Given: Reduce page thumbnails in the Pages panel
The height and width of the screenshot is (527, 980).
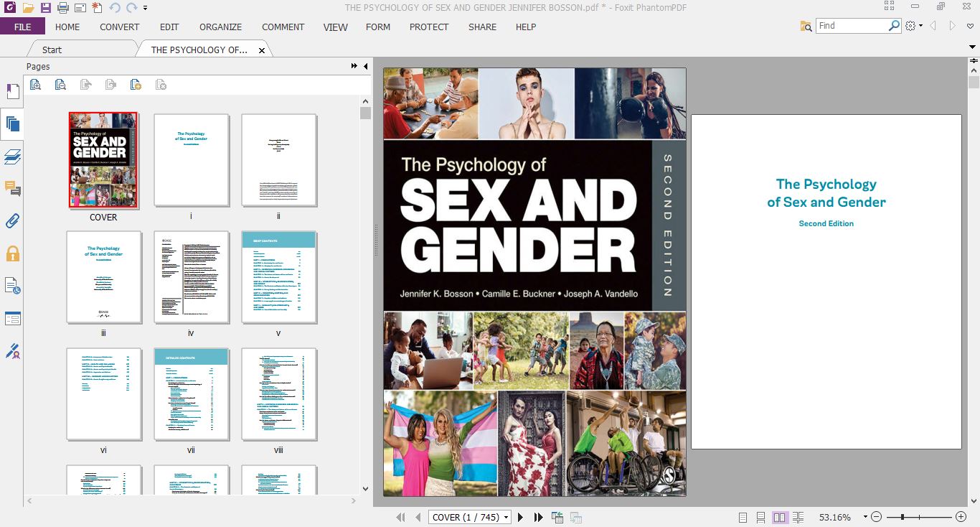Looking at the screenshot, I should coord(60,85).
